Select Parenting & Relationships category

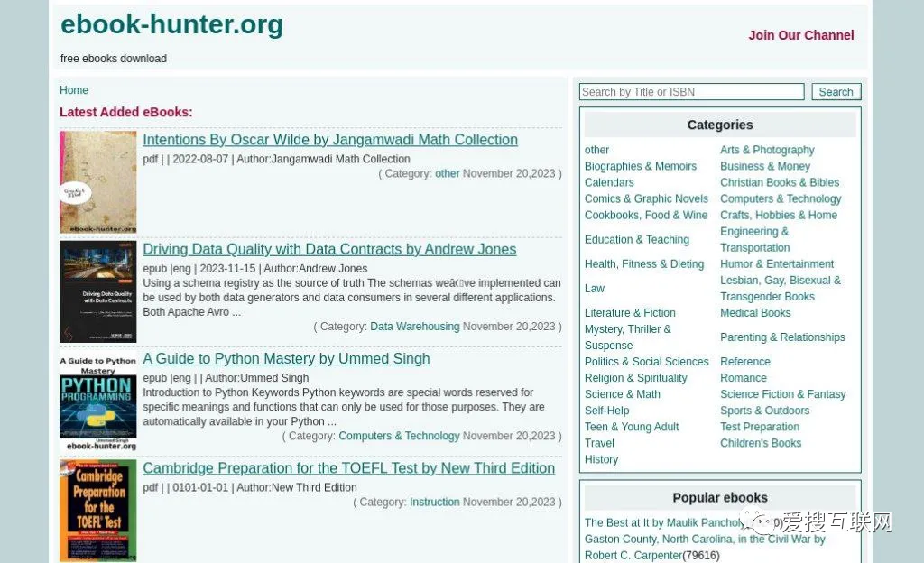[782, 337]
